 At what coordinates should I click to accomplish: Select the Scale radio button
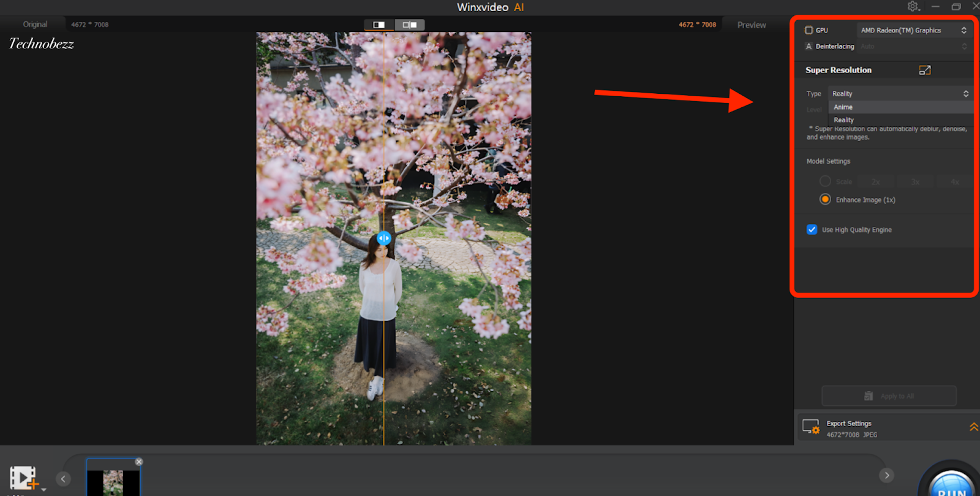pyautogui.click(x=825, y=181)
